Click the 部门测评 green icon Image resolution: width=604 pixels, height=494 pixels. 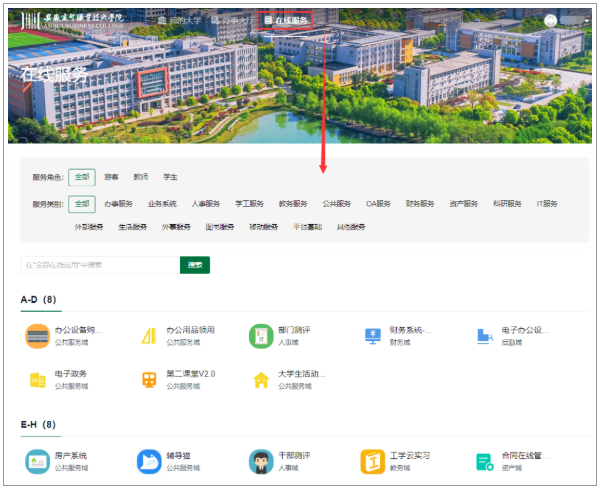pyautogui.click(x=261, y=336)
